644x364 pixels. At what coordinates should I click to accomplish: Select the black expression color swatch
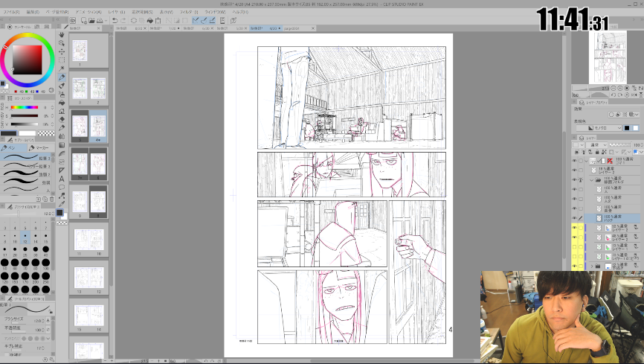(x=627, y=128)
